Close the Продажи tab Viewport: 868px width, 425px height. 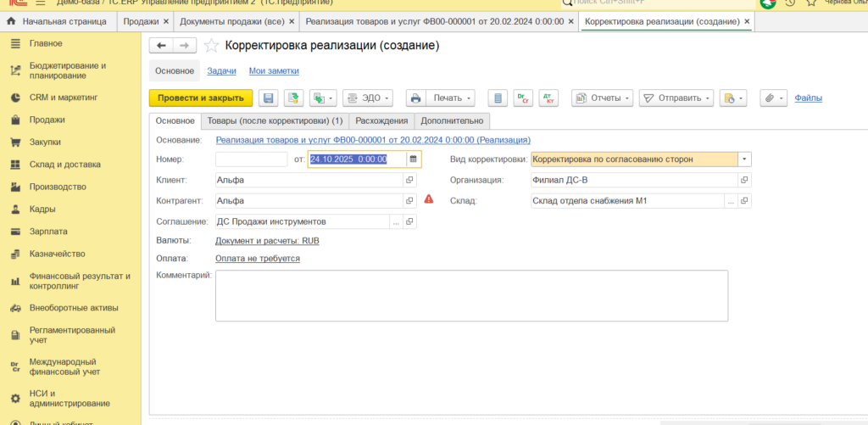point(165,21)
